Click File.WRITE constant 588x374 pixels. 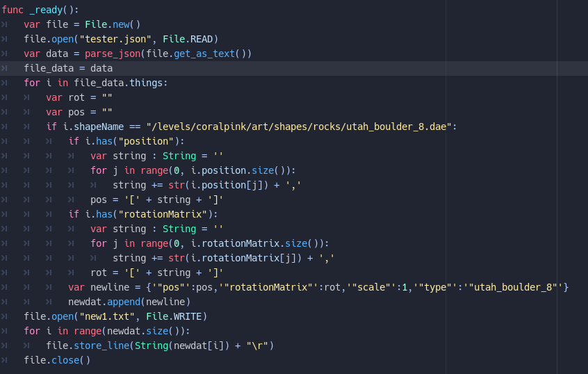(174, 317)
